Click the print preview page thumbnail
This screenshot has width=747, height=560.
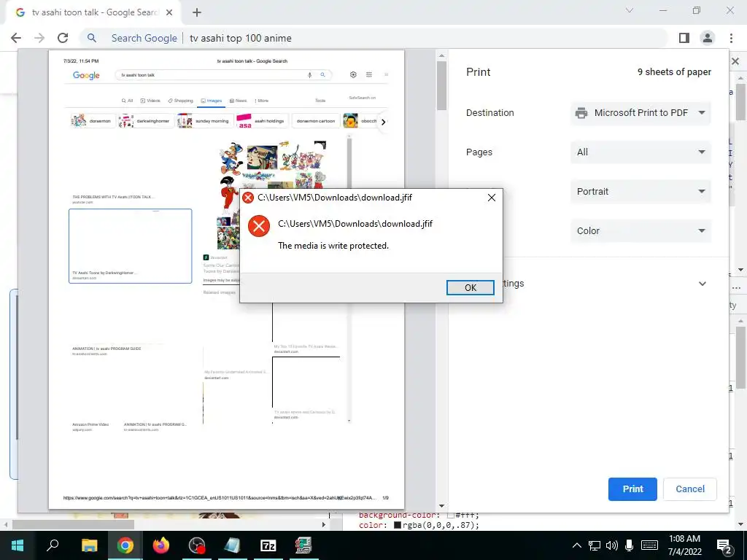(x=226, y=279)
